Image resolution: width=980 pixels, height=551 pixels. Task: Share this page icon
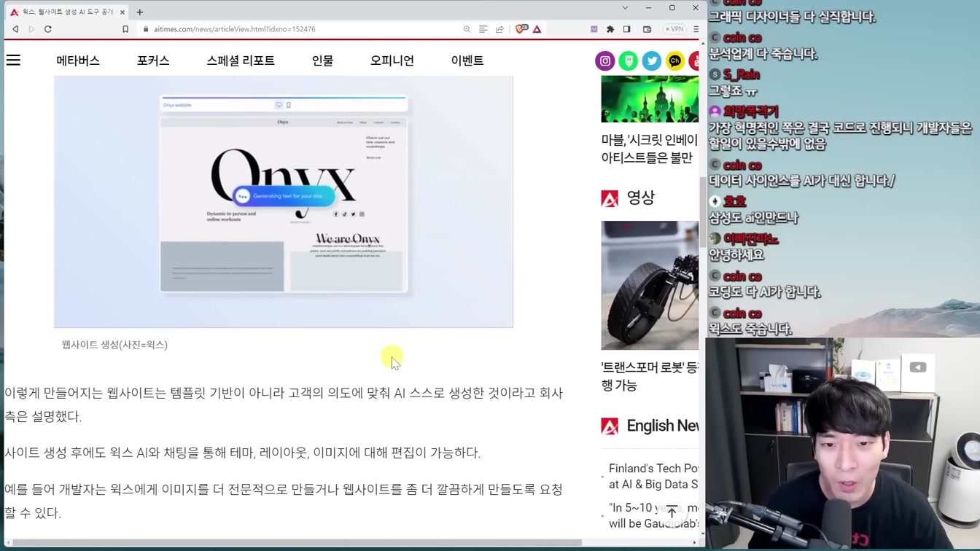[x=499, y=29]
